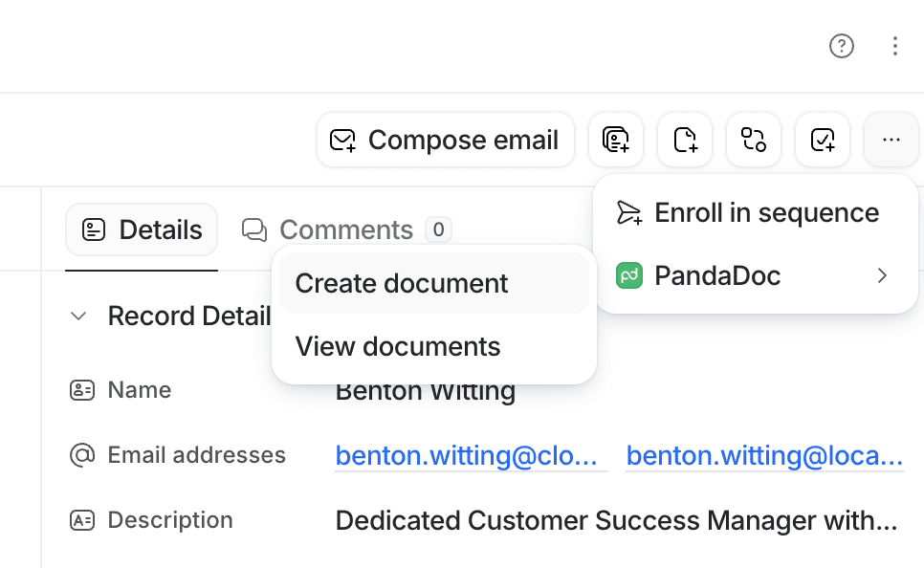Collapse the Record Details section chevron
The image size is (924, 568).
[x=79, y=316]
